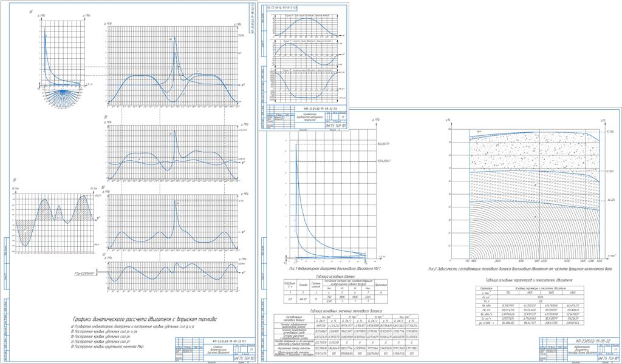622x364 pixels.
Task: Click axis label 2000 under heat balance chart
Action: coord(498,262)
